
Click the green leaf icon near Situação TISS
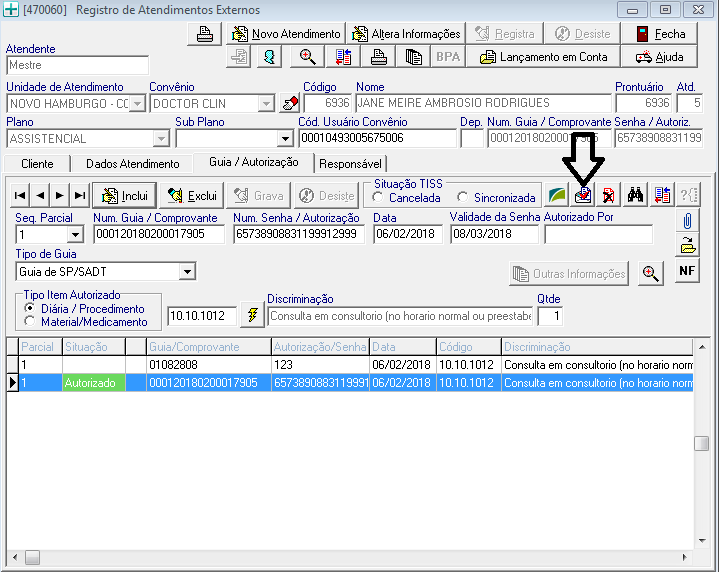557,196
